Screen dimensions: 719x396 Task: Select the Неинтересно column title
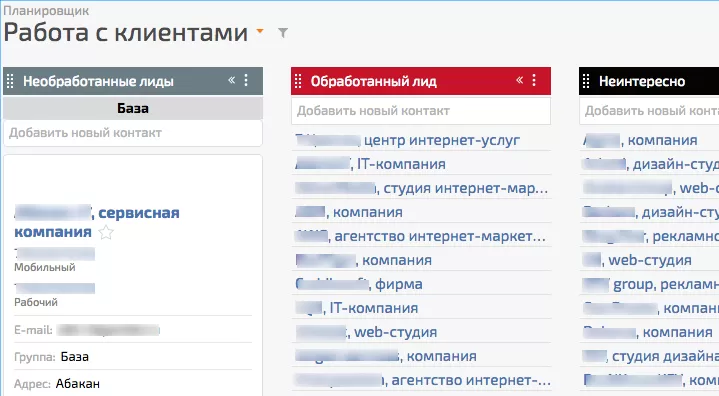(x=642, y=82)
